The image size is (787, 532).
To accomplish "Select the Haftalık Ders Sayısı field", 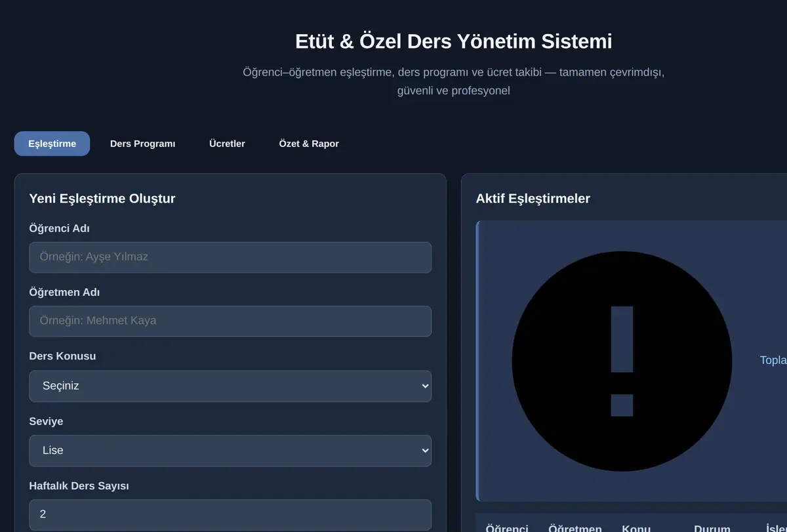I will pyautogui.click(x=230, y=515).
